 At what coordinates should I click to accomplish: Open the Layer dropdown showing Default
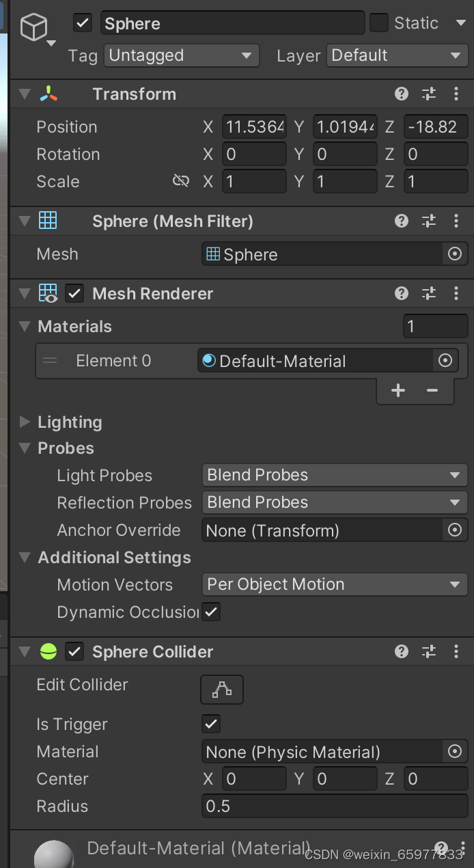point(397,55)
